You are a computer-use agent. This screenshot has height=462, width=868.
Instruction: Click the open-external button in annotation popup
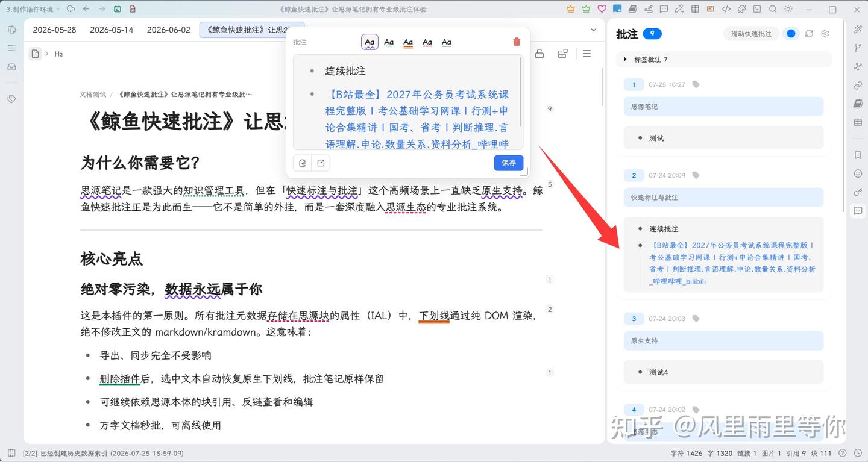(321, 163)
